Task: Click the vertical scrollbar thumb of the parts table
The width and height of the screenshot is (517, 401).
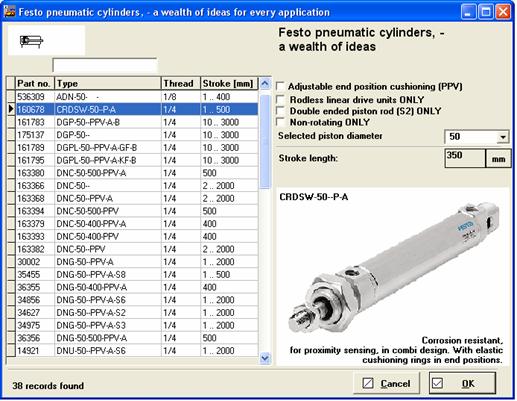Action: tap(265, 141)
